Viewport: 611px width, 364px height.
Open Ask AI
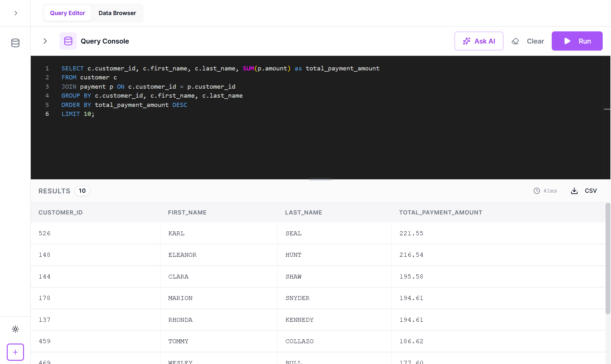tap(479, 41)
